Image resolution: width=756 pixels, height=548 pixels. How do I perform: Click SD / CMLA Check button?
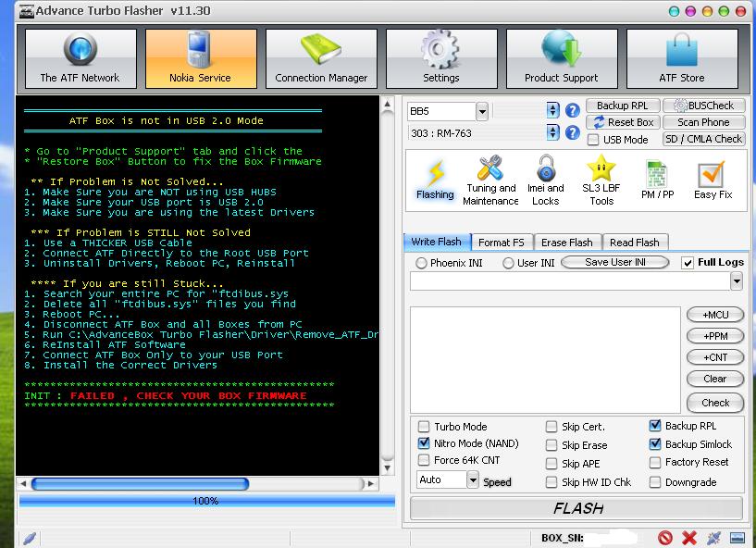click(x=704, y=140)
